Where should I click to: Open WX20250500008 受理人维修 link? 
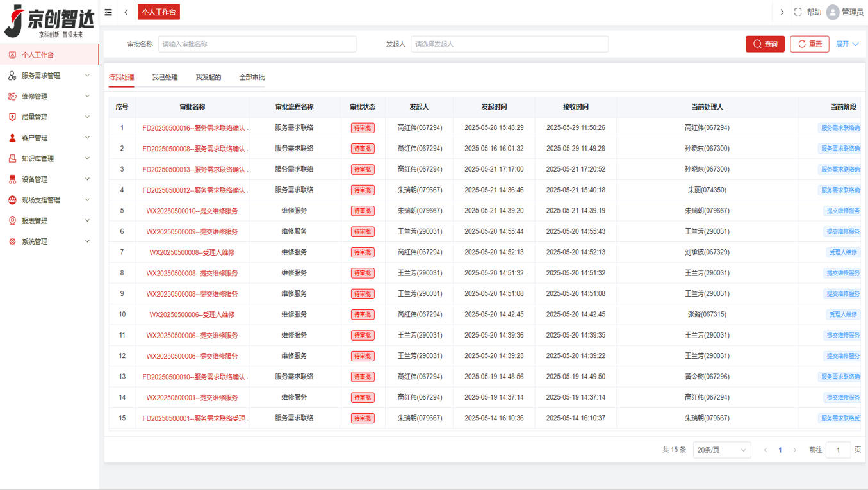coord(192,252)
